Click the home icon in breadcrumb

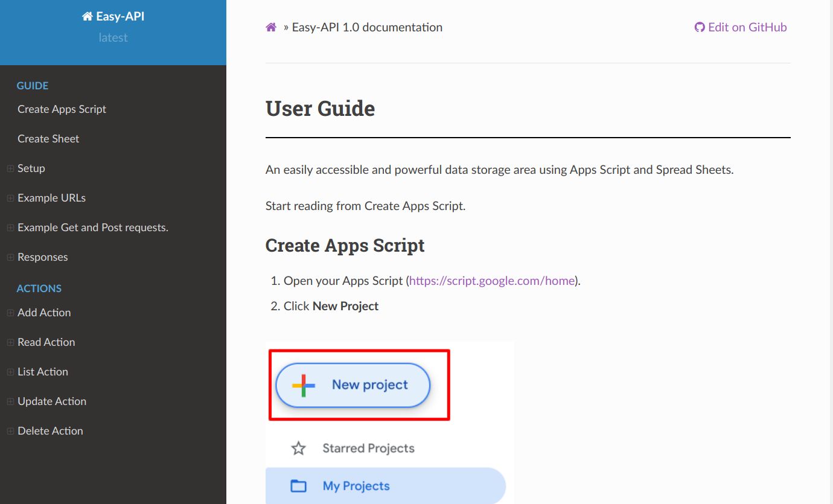point(271,27)
